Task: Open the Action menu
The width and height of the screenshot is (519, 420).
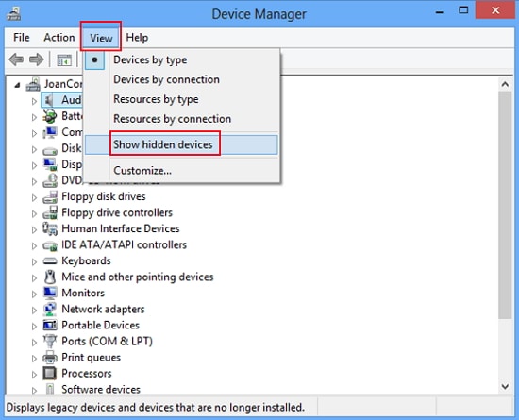Action: tap(59, 38)
